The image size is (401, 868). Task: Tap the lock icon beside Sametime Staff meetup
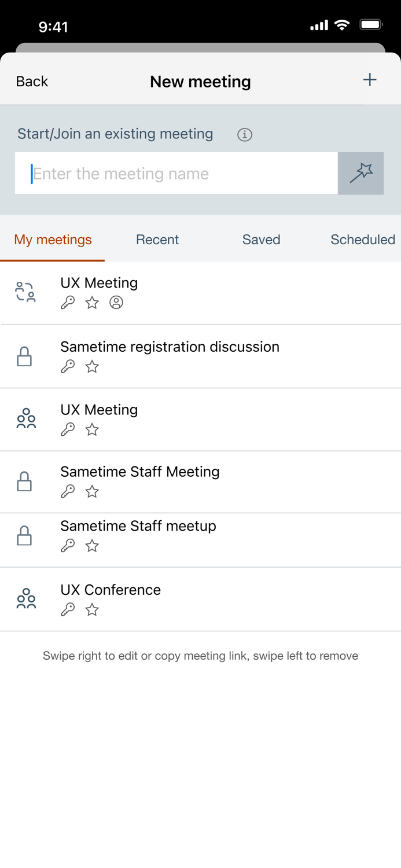click(x=24, y=535)
